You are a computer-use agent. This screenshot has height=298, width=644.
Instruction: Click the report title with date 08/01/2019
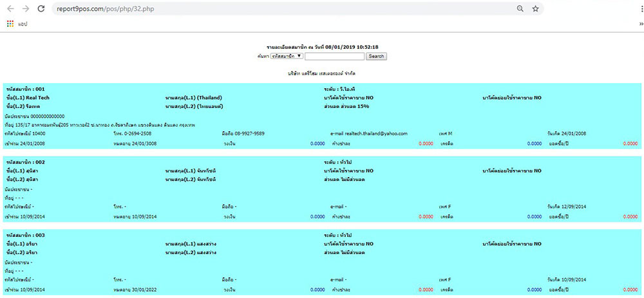(322, 48)
